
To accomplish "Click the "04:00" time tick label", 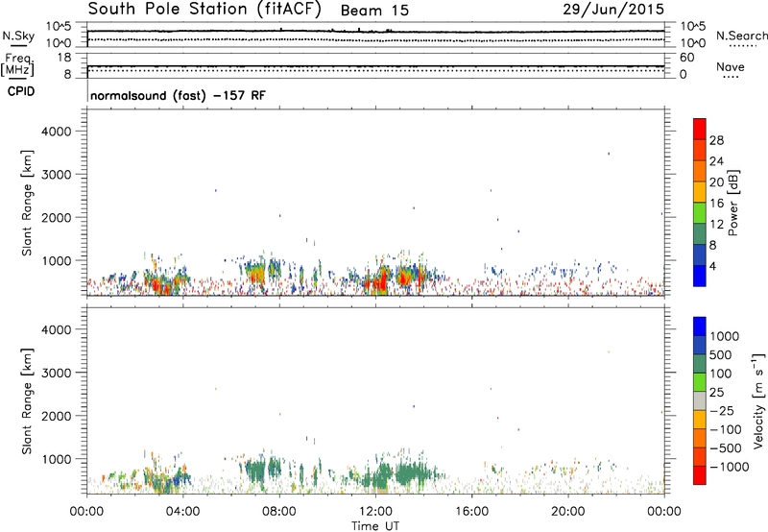I will tap(182, 512).
